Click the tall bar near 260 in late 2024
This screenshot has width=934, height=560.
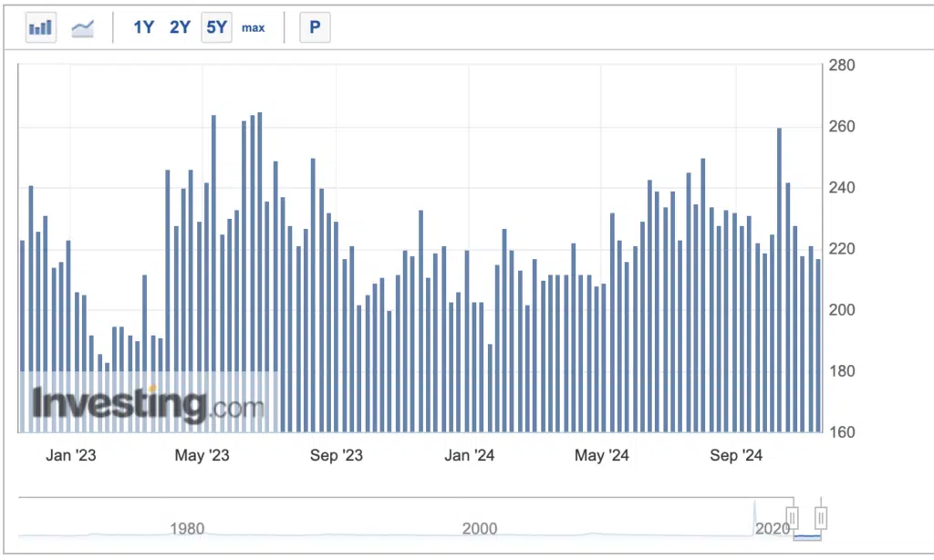(780, 283)
